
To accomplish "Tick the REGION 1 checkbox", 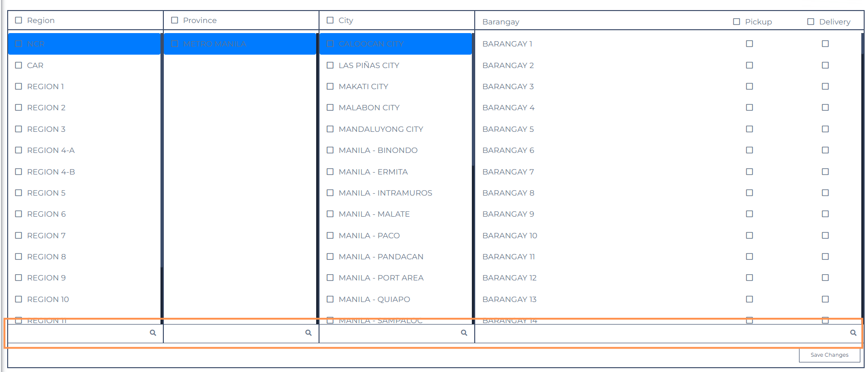I will (19, 86).
